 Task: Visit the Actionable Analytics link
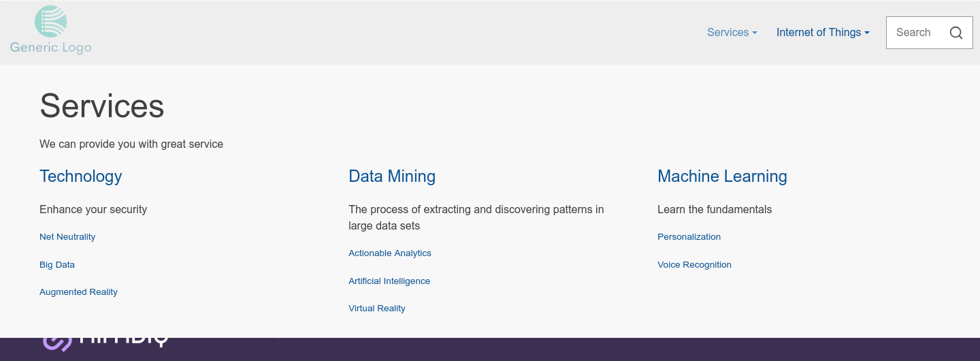tap(390, 253)
